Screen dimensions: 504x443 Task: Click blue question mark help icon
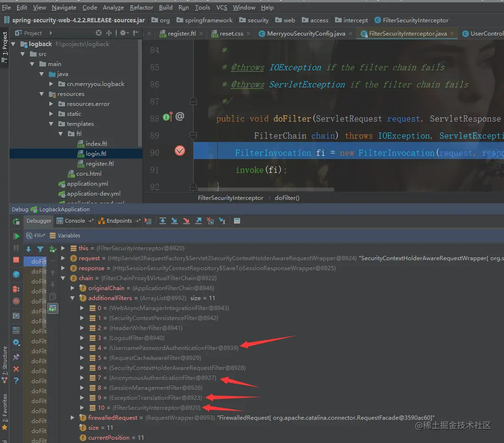pos(16,381)
